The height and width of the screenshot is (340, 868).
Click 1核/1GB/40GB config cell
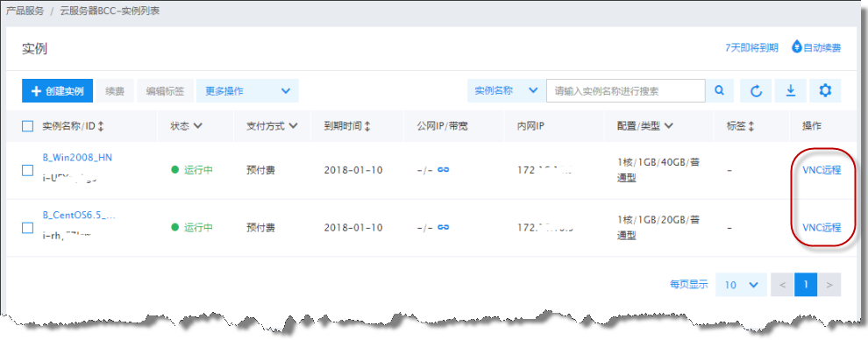coord(658,170)
